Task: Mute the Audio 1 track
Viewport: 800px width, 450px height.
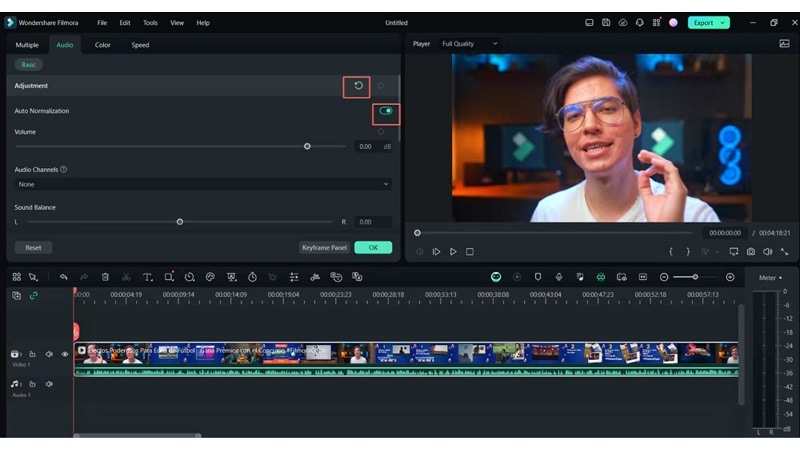Action: [x=49, y=384]
